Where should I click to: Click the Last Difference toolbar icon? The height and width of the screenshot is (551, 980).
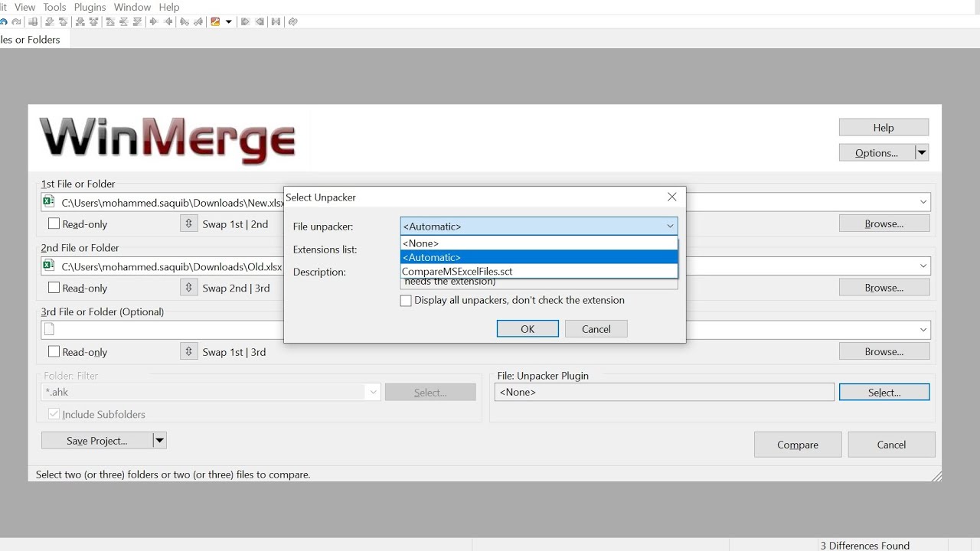tap(138, 21)
